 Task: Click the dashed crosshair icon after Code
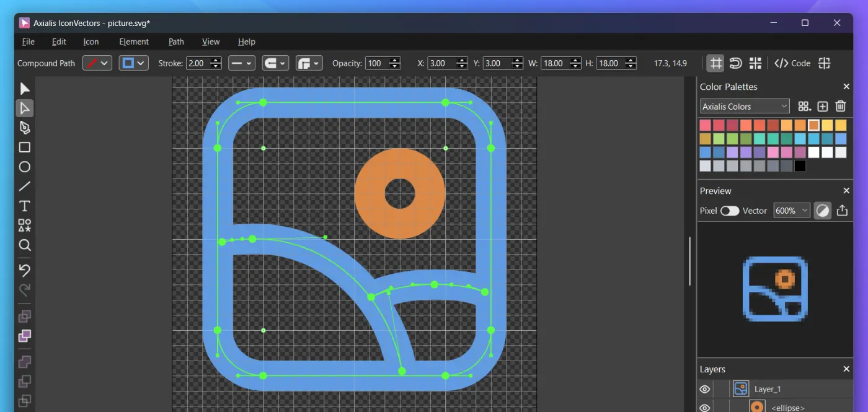pos(824,63)
